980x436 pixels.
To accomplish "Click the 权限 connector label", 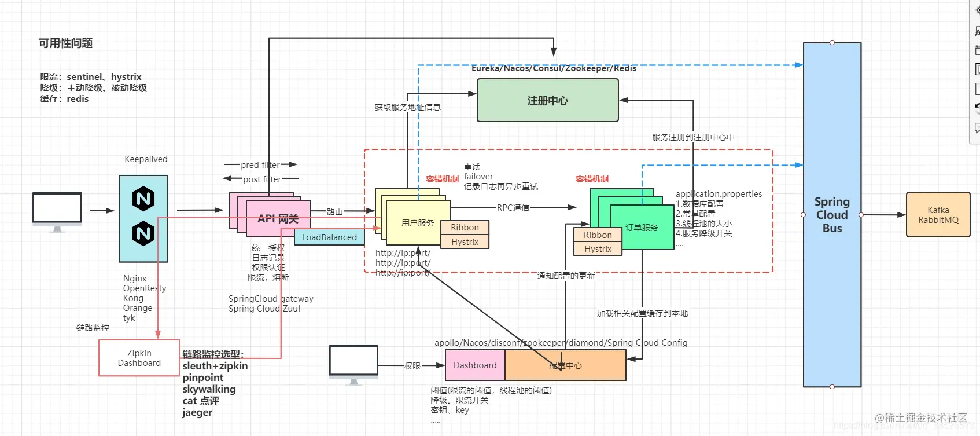I will pyautogui.click(x=412, y=366).
